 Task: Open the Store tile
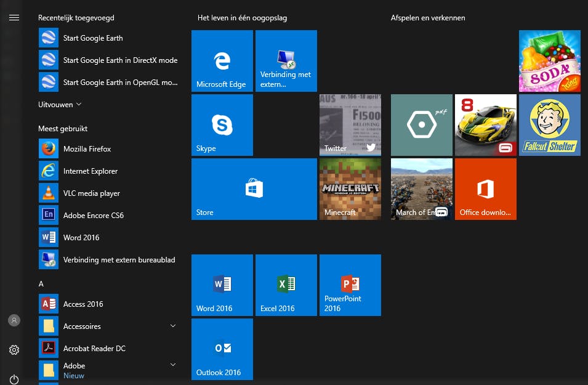tap(254, 189)
